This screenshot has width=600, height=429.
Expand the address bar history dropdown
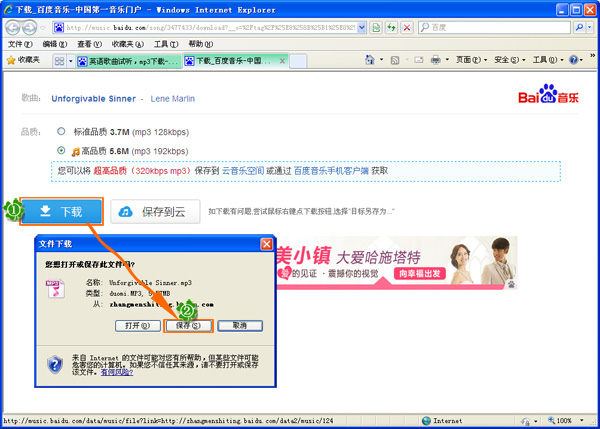coord(361,28)
